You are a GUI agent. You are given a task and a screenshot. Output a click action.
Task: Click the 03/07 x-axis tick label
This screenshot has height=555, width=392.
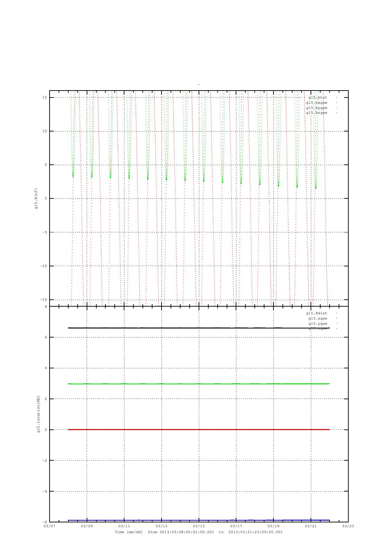pos(50,526)
